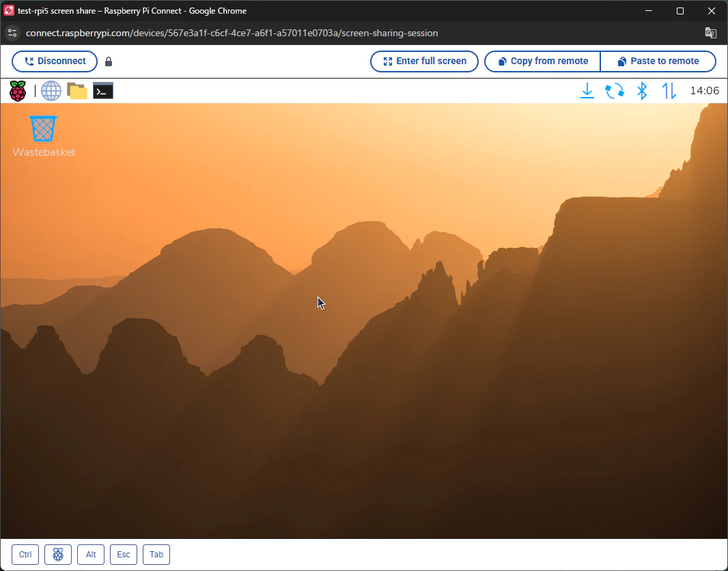The height and width of the screenshot is (571, 728).
Task: Toggle the Ctrl modifier key
Action: (25, 555)
